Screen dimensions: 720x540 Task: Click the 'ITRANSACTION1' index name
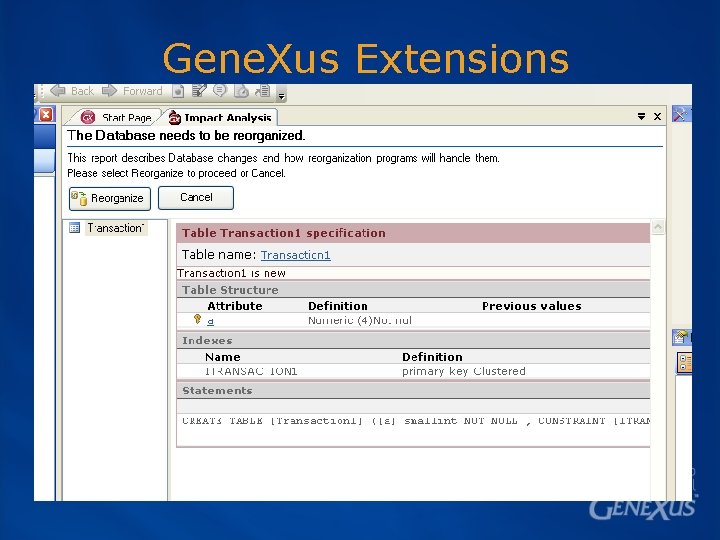pyautogui.click(x=251, y=371)
